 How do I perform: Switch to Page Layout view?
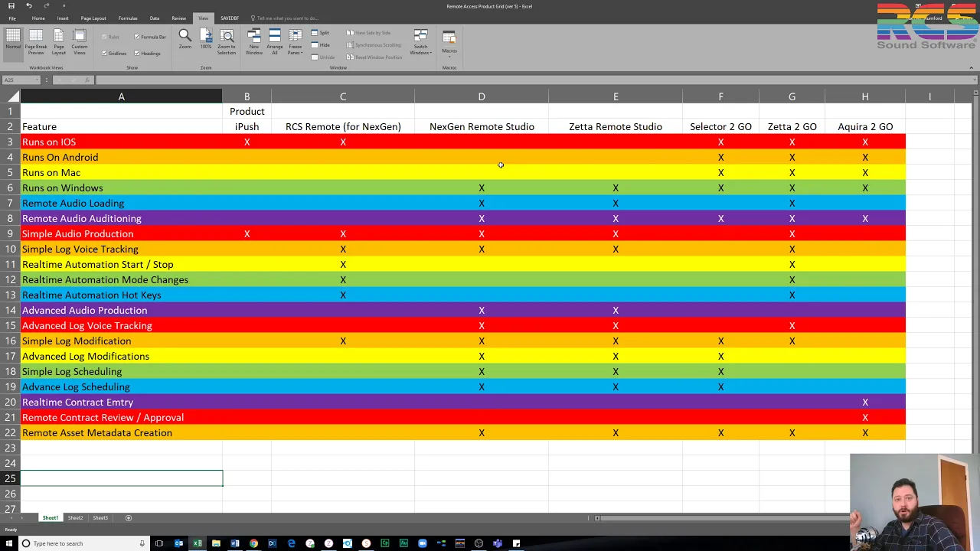point(58,42)
